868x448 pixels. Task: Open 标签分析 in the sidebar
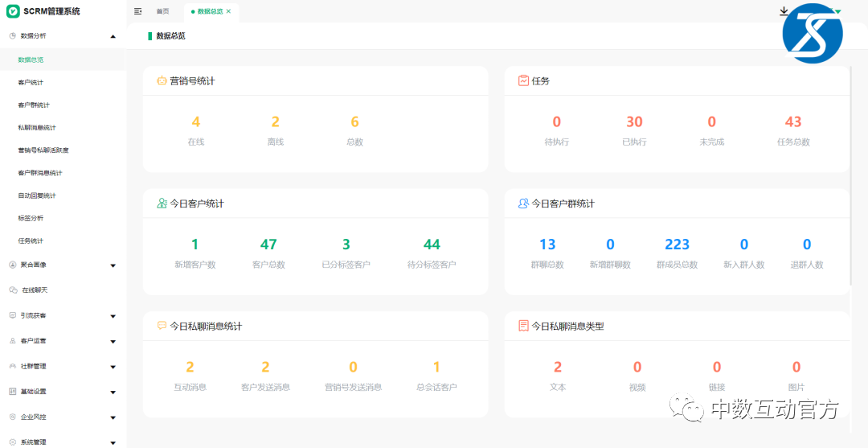[x=31, y=218]
